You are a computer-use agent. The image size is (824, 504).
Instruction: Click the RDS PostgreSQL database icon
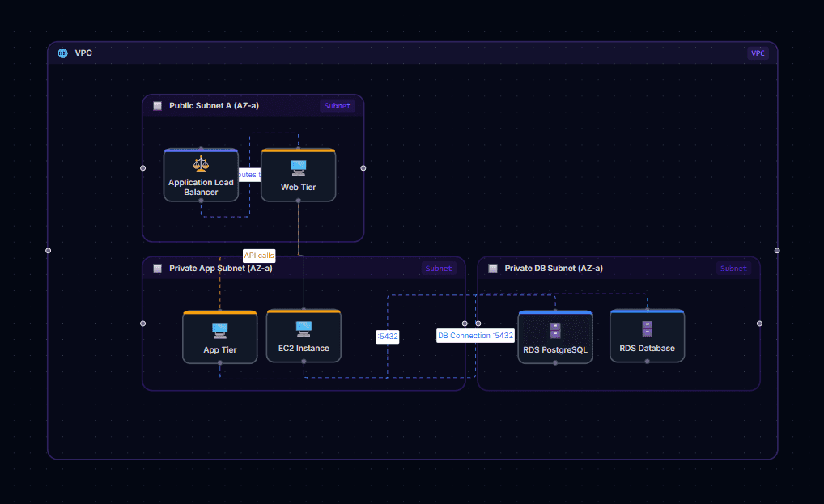[555, 331]
